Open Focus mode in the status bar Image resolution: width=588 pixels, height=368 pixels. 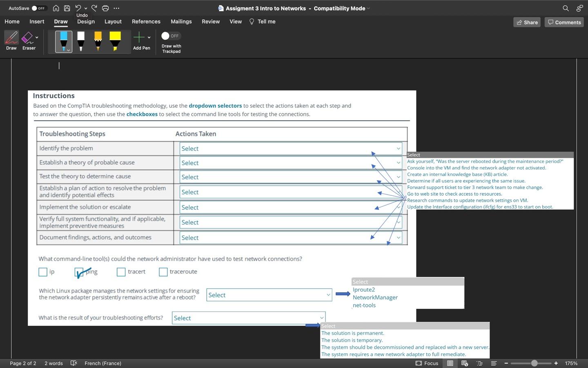tap(427, 363)
